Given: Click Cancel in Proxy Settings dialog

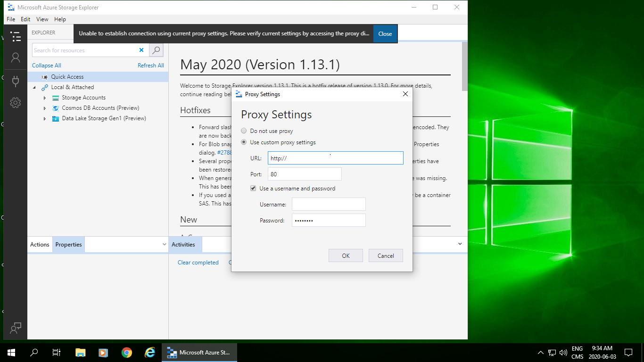Looking at the screenshot, I should 386,255.
